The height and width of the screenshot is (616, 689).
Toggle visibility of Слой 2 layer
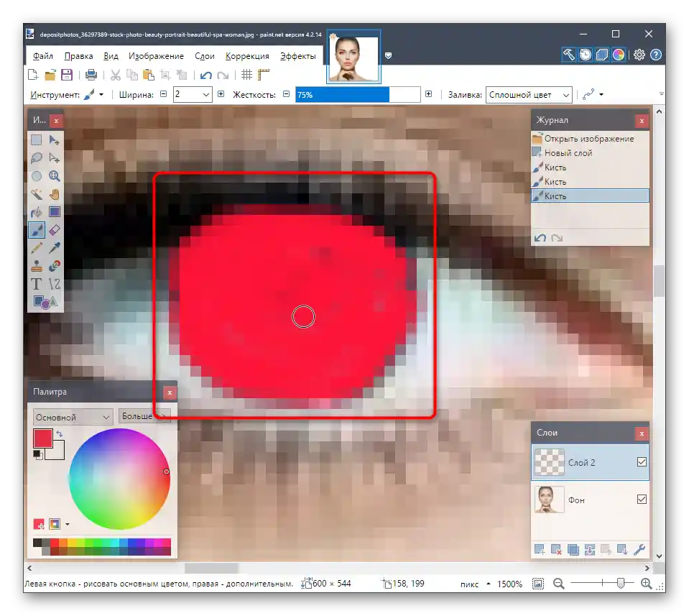tap(642, 462)
